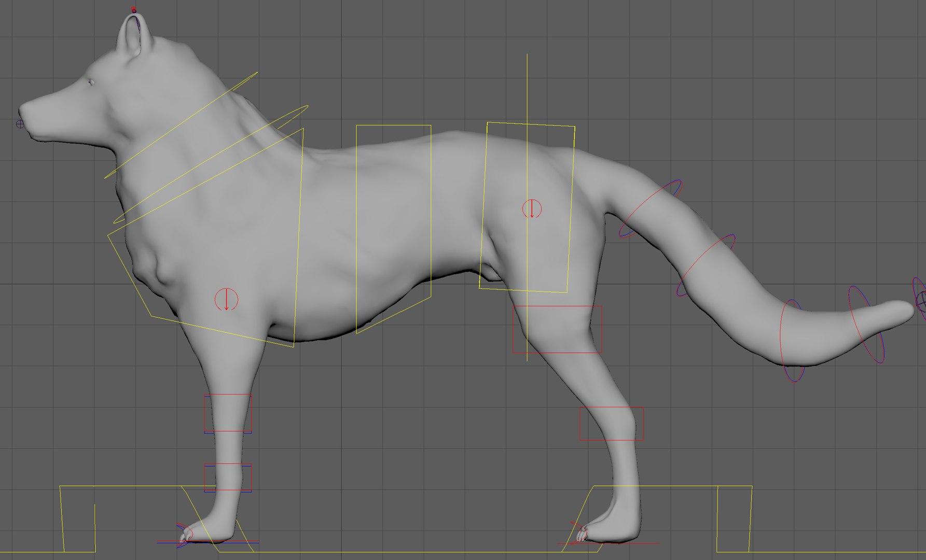Select the red circular hip control with arrow

[x=532, y=208]
